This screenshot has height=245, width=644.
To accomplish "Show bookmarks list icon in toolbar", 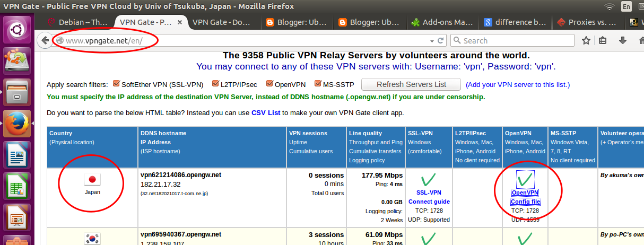I will coord(603,40).
